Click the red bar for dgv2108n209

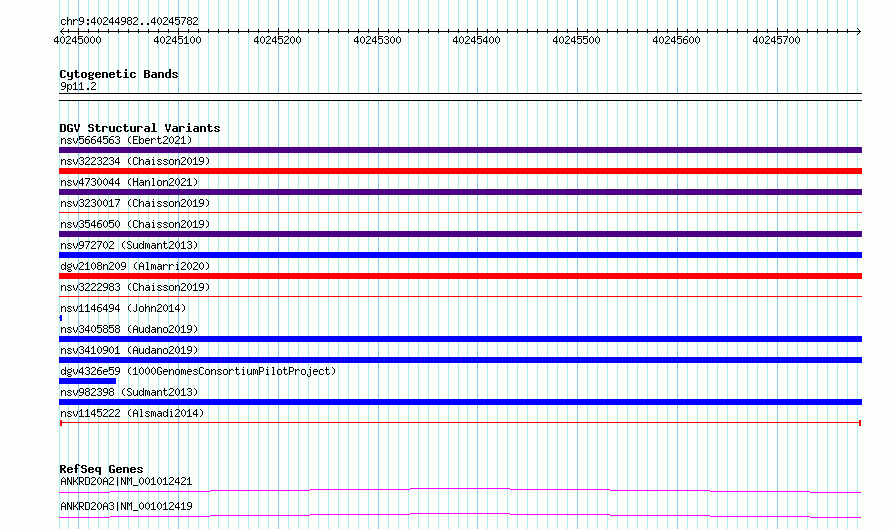point(460,276)
